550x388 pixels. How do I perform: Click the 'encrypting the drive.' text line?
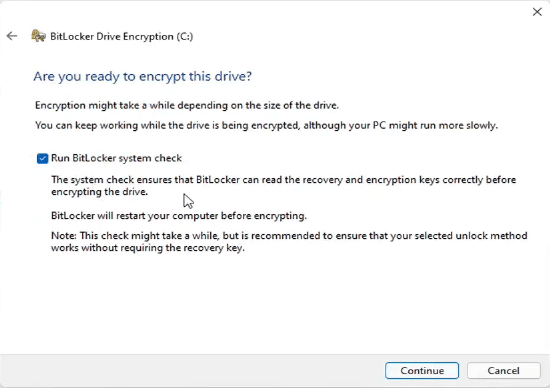(x=100, y=192)
